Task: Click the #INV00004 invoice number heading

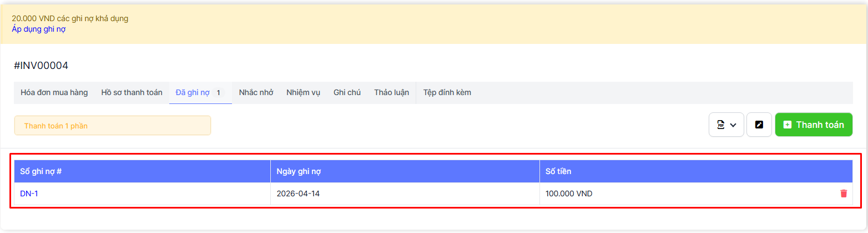Action: [41, 66]
